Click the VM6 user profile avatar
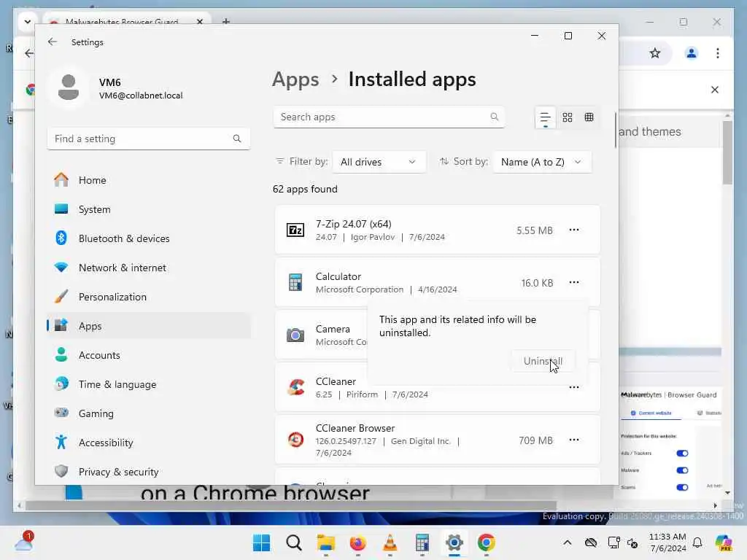The width and height of the screenshot is (747, 560). [68, 87]
